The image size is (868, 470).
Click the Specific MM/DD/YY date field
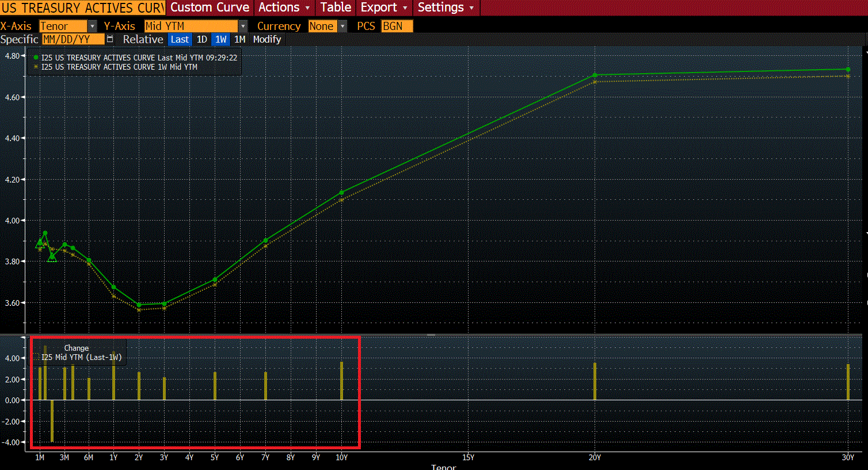73,39
